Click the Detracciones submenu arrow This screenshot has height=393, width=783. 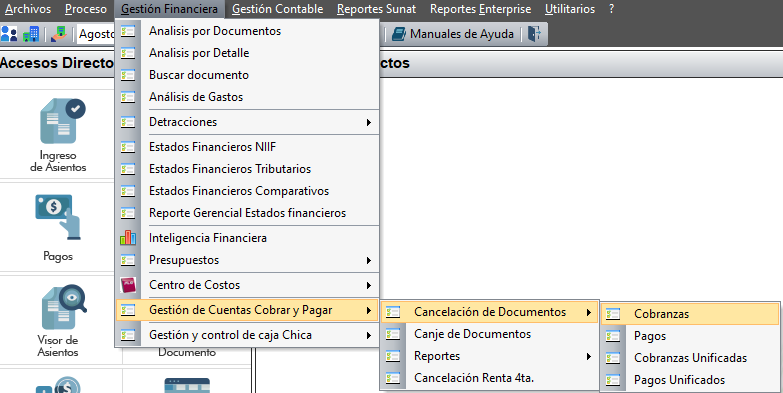pos(369,122)
